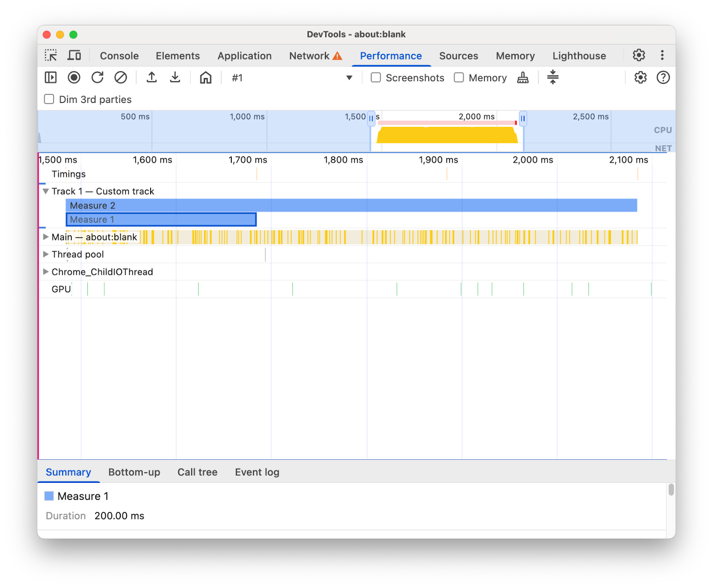Start a new performance recording

74,77
